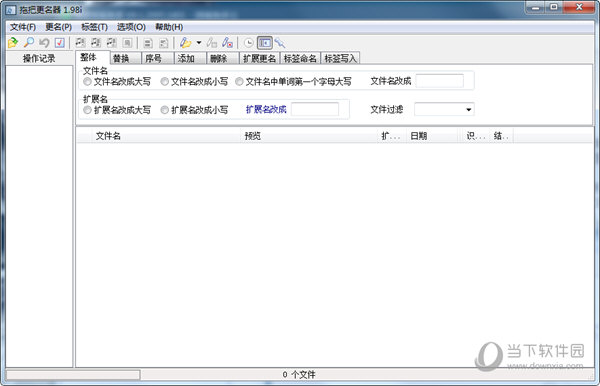Image resolution: width=600 pixels, height=386 pixels.
Task: Minimize the 拖把更名器 window
Action: point(536,7)
